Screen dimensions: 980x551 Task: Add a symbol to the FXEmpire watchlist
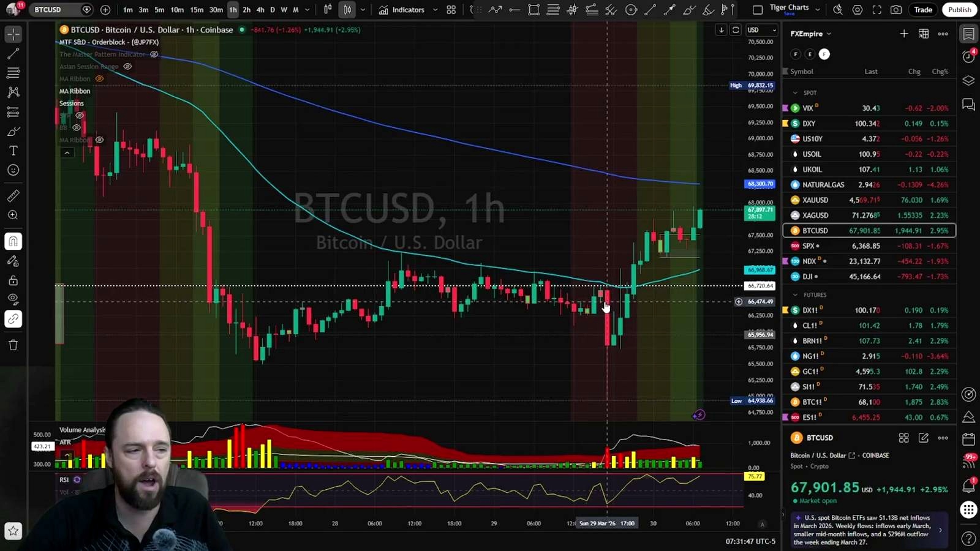click(904, 34)
